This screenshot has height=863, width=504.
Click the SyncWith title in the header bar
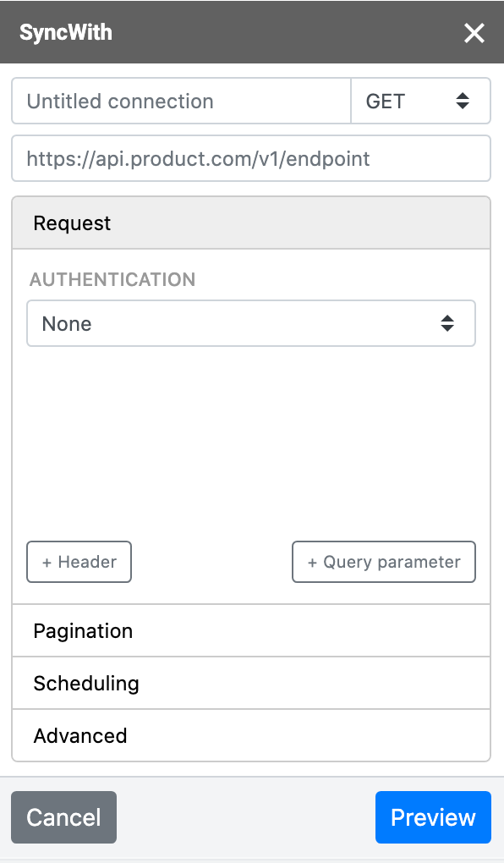point(65,32)
